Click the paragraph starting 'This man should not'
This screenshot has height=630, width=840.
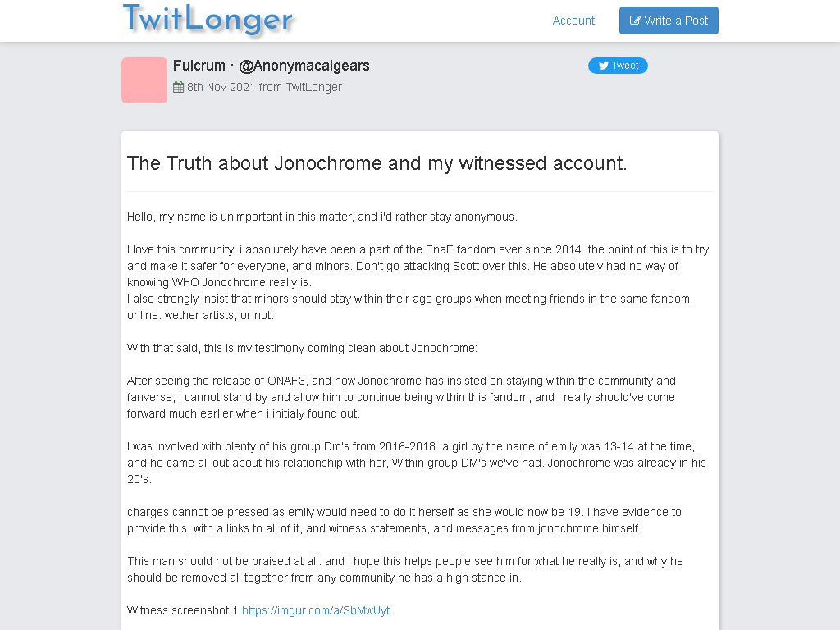(405, 569)
